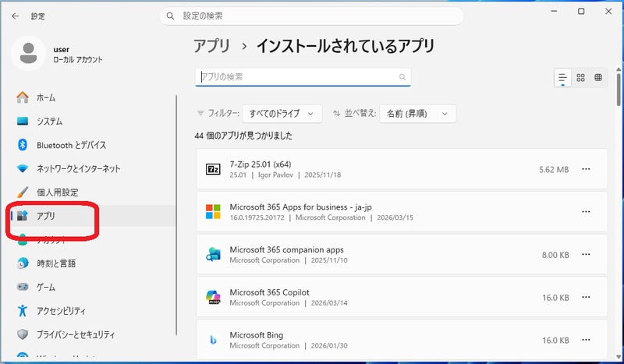The height and width of the screenshot is (364, 624).
Task: Select Microsoft 365 Apps for business - ja-jp text
Action: [301, 207]
